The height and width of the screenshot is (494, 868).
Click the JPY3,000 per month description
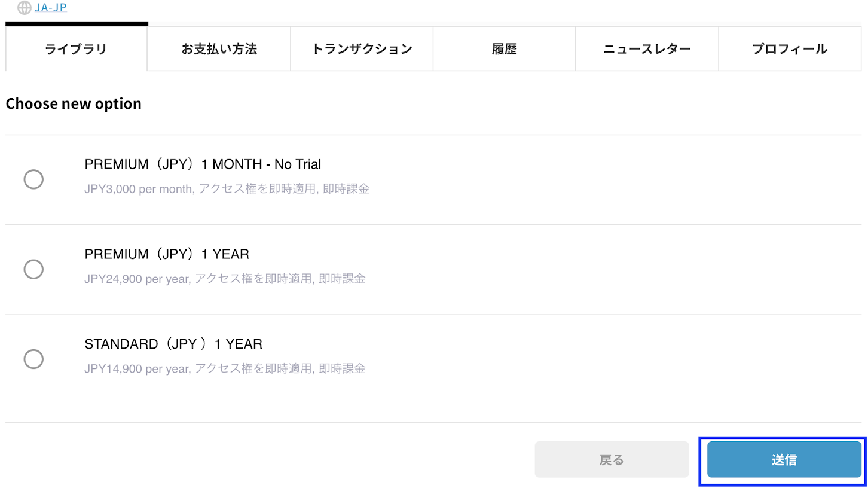pyautogui.click(x=227, y=189)
